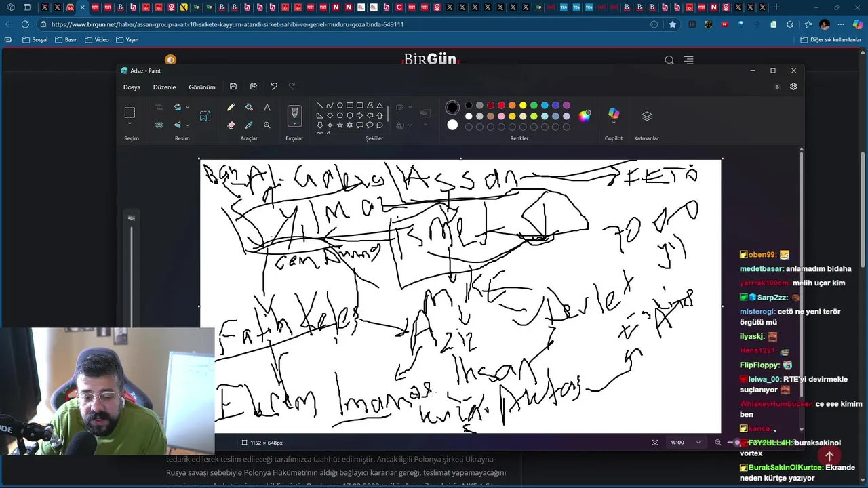Open a new browser tab

pos(776,7)
